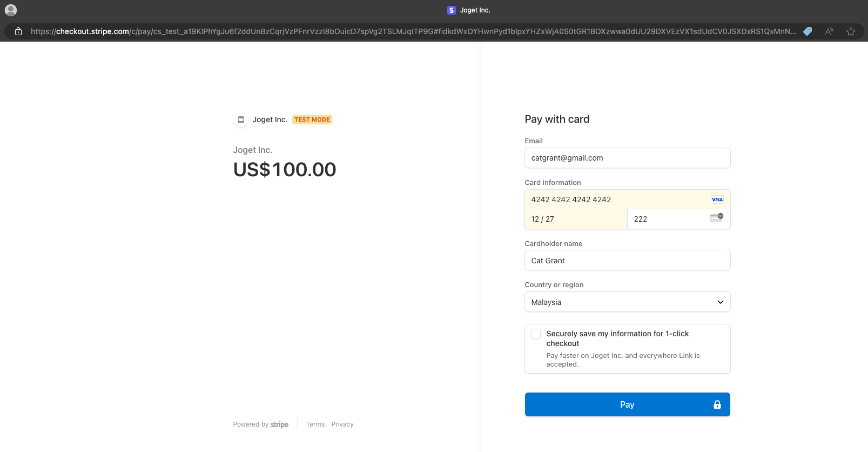
Task: Click the Read Aloud icon
Action: click(x=829, y=31)
